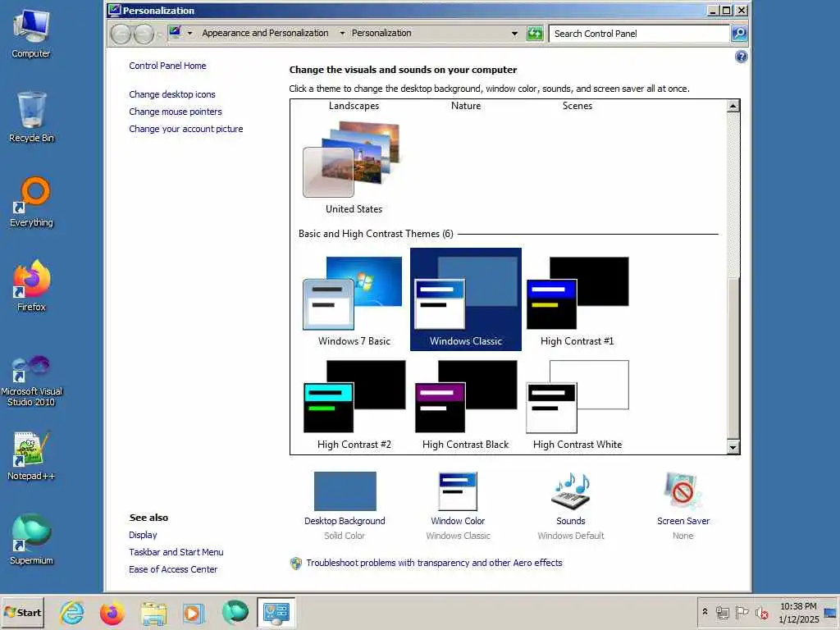Click the Window Color text link

pyautogui.click(x=458, y=521)
